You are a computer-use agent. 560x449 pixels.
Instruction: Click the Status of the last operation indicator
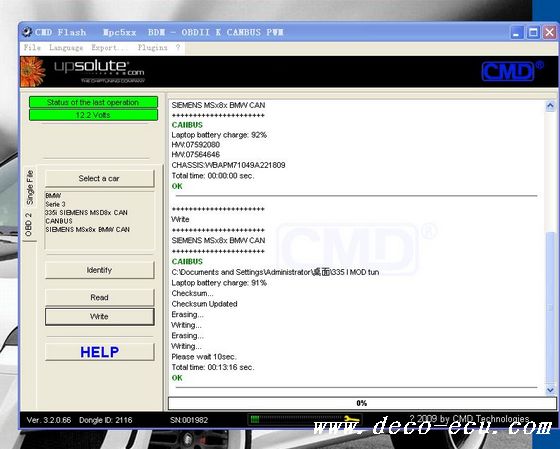point(93,102)
